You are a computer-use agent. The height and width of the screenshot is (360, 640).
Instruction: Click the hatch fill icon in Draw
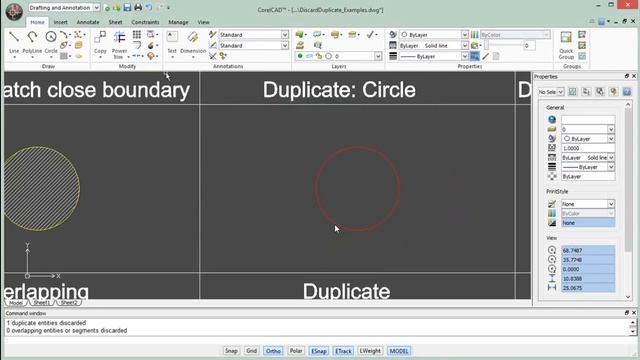point(64,56)
